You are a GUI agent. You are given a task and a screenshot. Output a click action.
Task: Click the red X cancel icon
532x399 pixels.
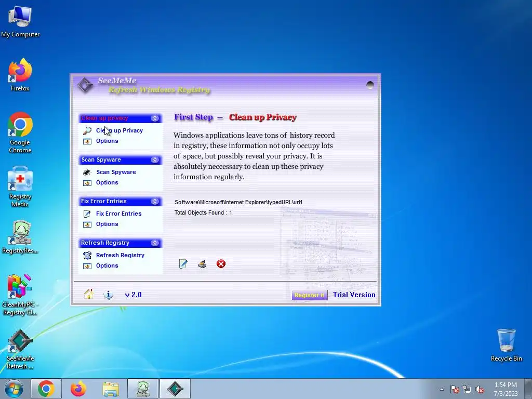[221, 263]
